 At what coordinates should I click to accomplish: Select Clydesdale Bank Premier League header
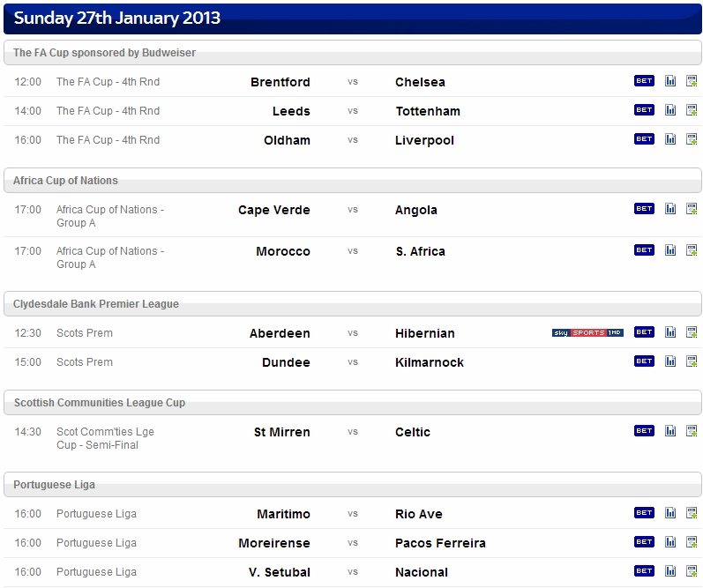(x=353, y=304)
